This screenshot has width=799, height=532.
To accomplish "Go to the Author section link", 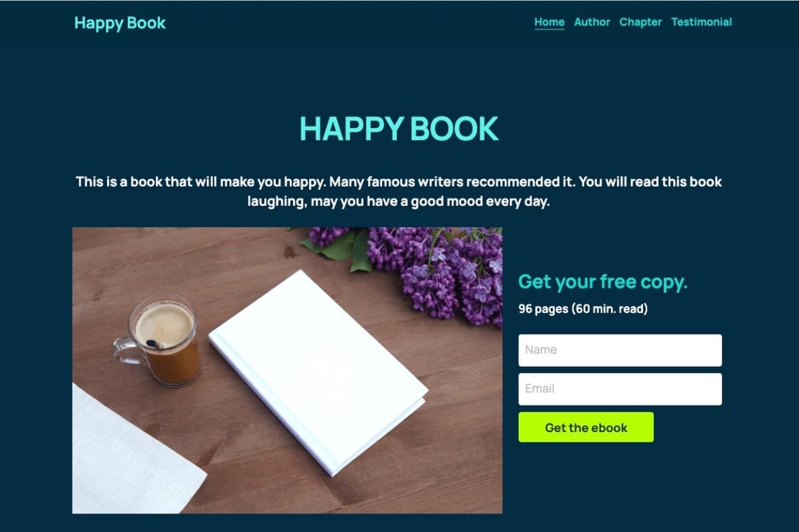I will (x=592, y=22).
